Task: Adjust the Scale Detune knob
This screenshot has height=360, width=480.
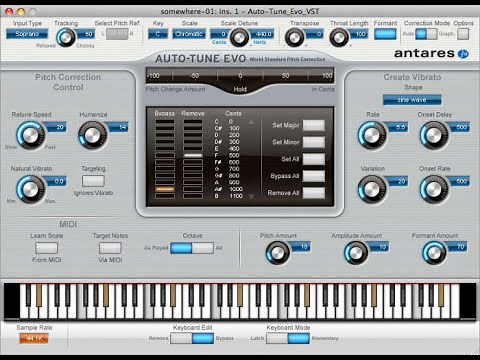Action: pos(239,38)
